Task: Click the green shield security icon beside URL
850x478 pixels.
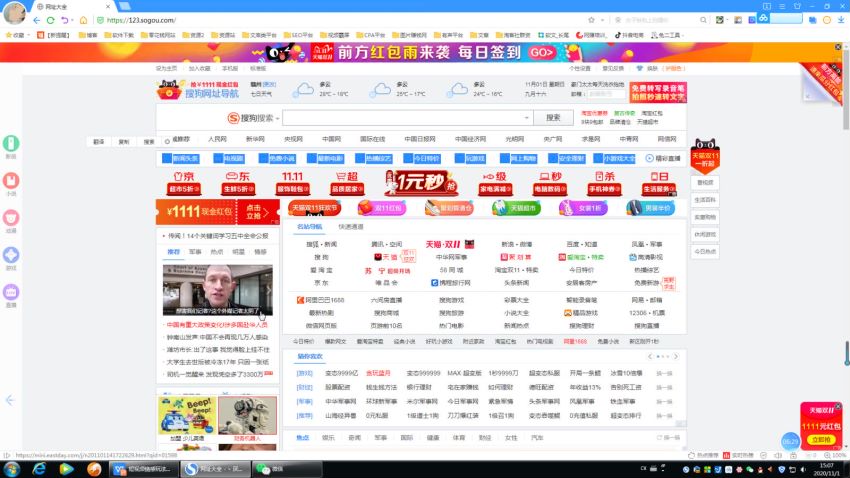Action: pyautogui.click(x=100, y=20)
